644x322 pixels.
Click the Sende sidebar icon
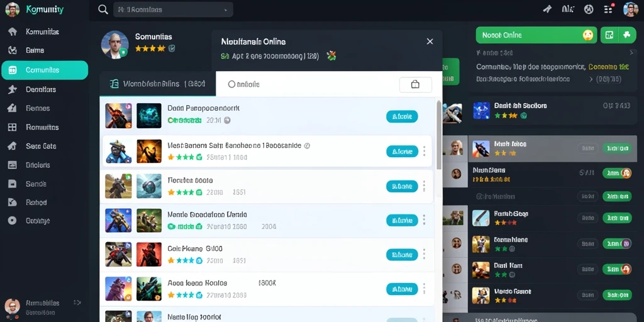(13, 184)
